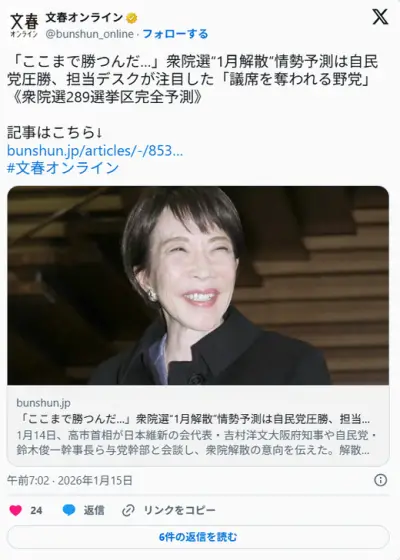Open 6件の返信を読む replies button

(x=198, y=537)
